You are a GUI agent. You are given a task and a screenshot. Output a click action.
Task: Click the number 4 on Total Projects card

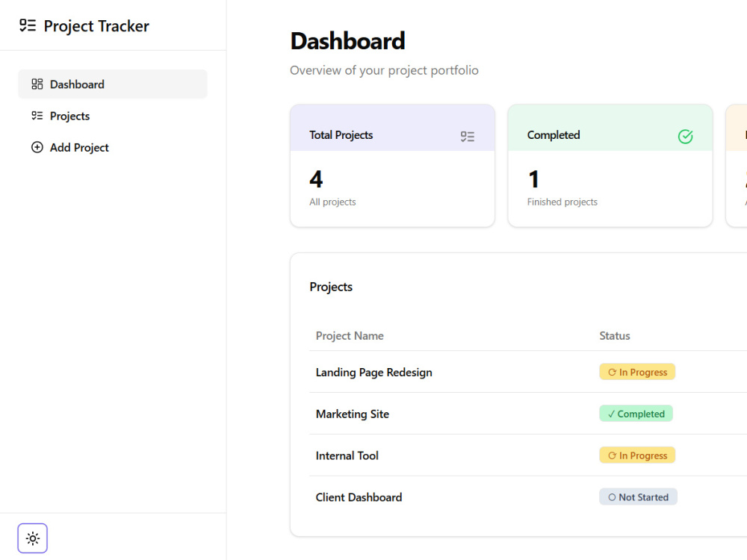(x=316, y=179)
